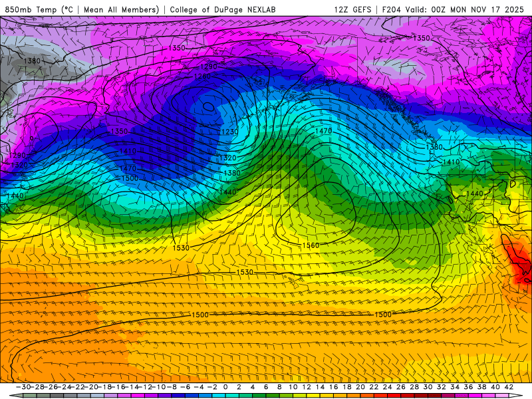Click the 18 value on the colorbar
532x399 pixels.
[346, 387]
